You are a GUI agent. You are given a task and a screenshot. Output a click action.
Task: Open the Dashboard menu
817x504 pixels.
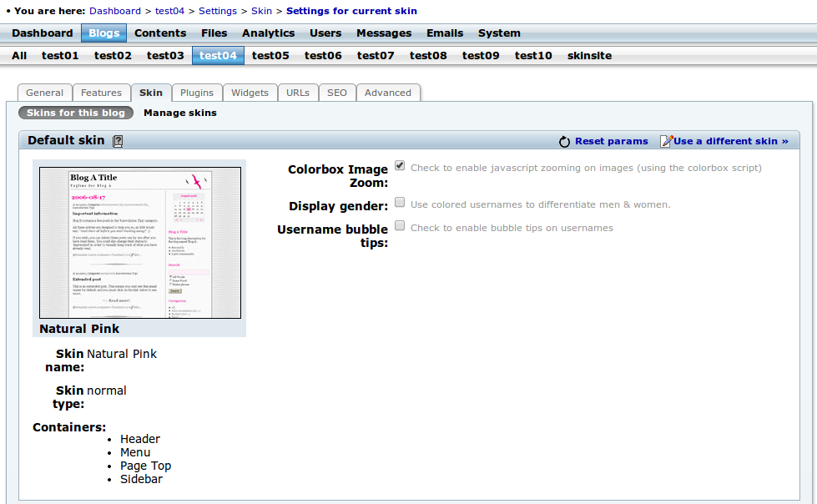43,33
